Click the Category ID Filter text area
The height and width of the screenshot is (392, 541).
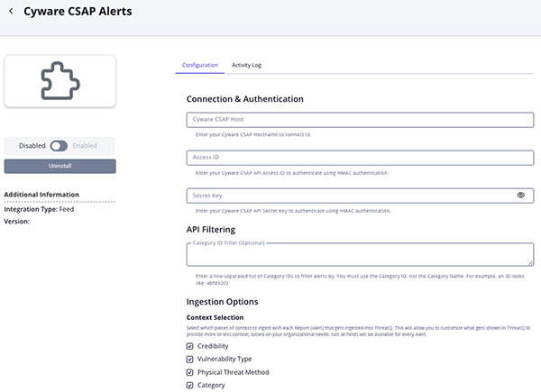[360, 255]
